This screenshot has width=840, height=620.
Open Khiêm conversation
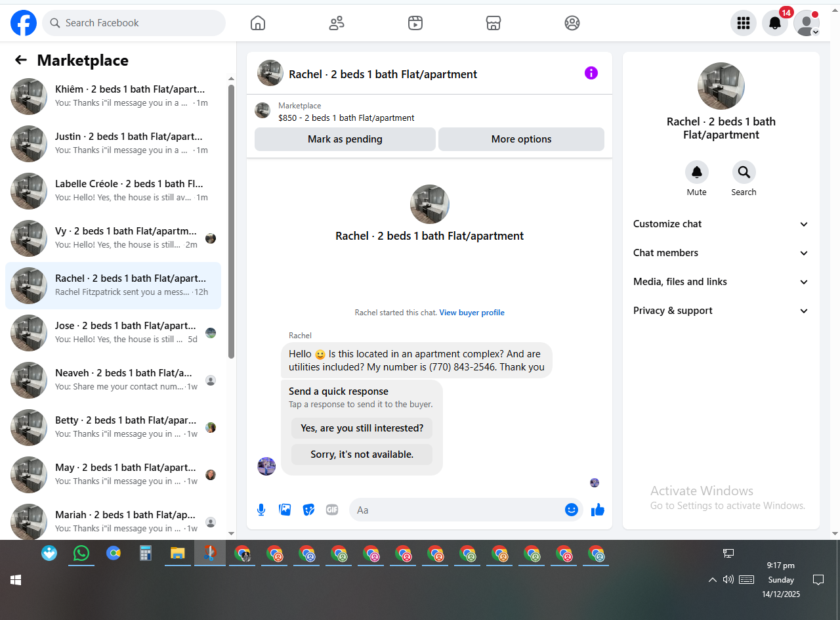[x=113, y=96]
